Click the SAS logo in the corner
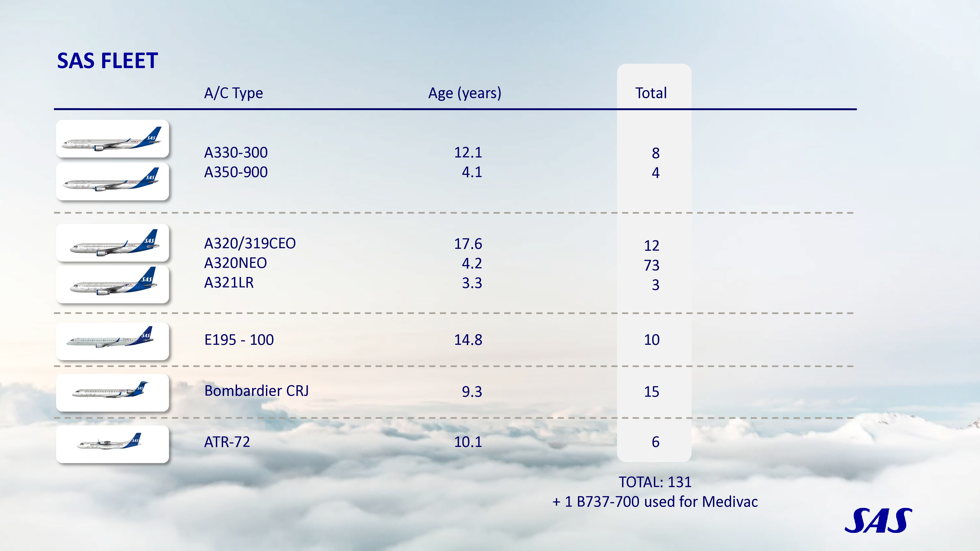The image size is (980, 551). click(x=878, y=521)
